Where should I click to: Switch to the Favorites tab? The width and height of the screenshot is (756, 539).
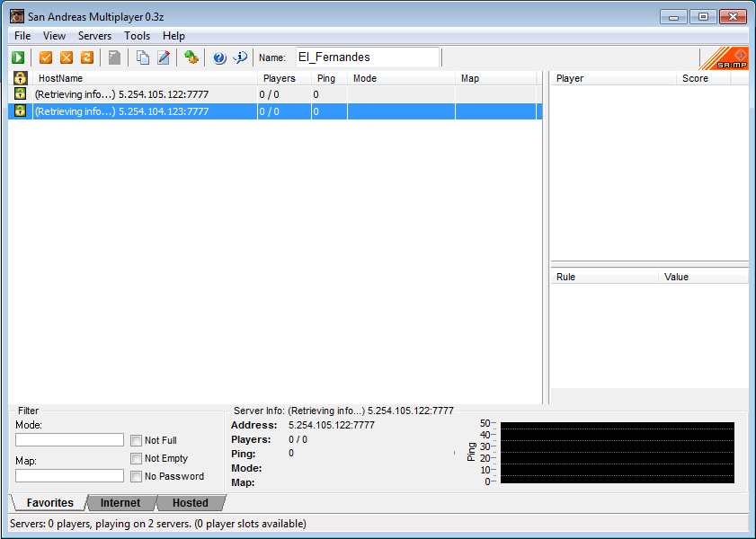coord(49,503)
